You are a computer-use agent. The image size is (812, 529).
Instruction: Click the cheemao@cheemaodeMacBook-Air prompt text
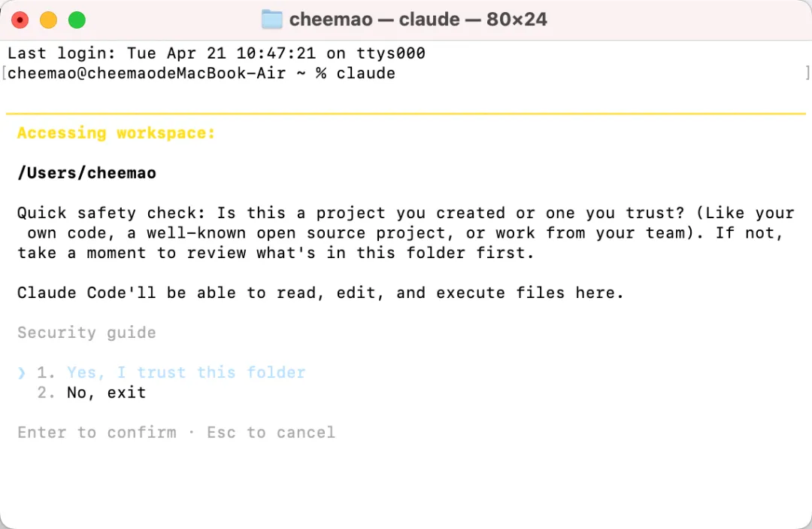coord(147,74)
